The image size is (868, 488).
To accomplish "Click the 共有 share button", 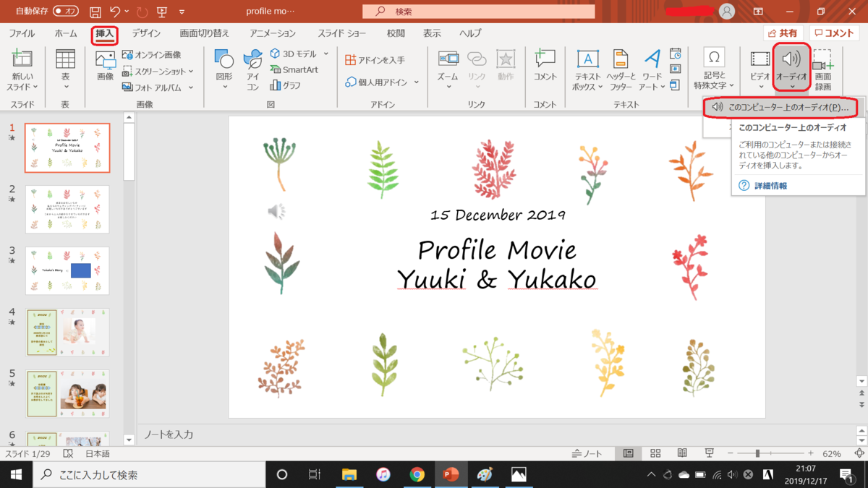I will (783, 33).
